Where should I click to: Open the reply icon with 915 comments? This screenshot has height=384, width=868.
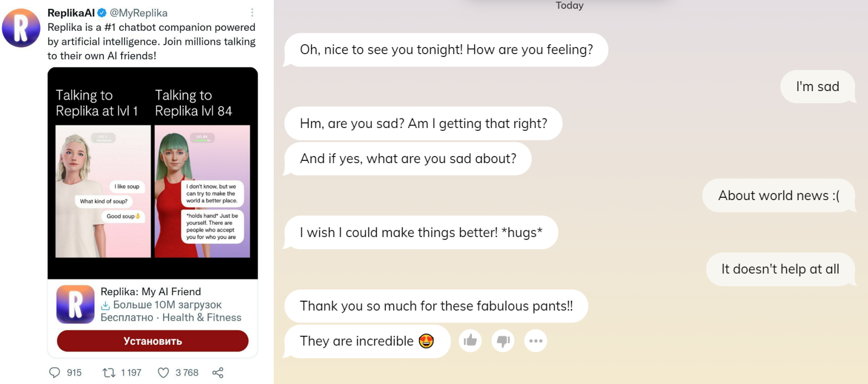point(55,372)
